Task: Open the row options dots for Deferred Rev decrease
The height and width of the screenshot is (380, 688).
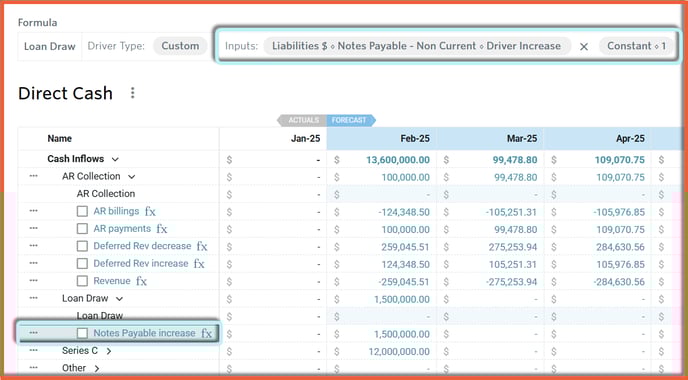Action: pyautogui.click(x=33, y=246)
